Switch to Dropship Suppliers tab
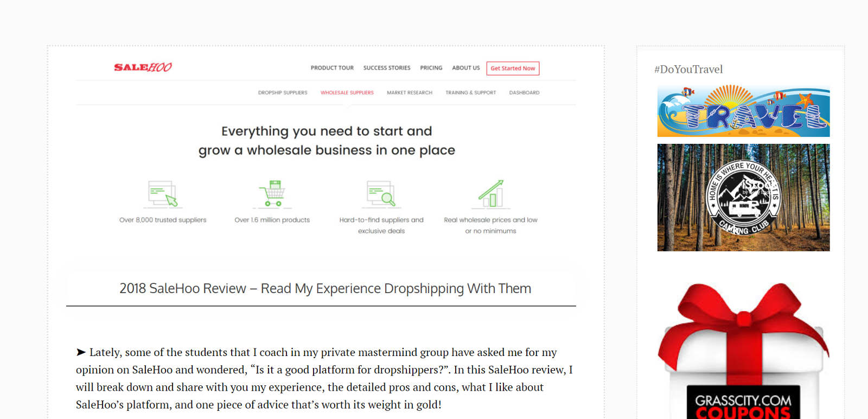The height and width of the screenshot is (419, 868). [283, 93]
